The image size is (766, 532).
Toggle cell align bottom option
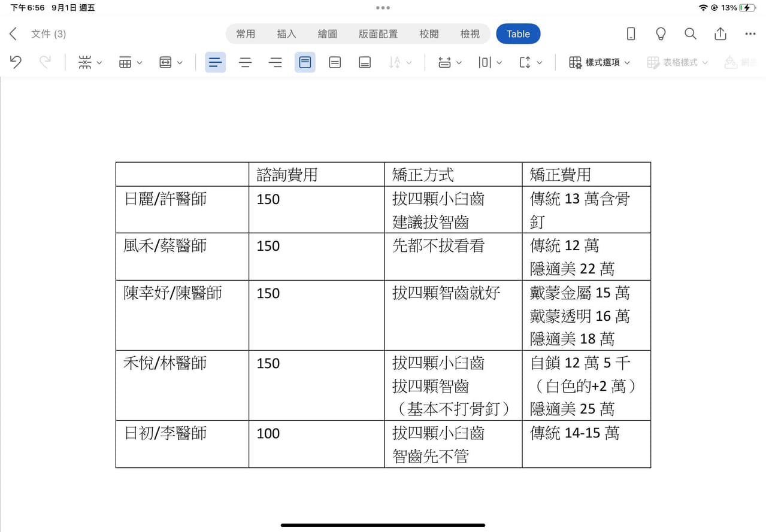tap(365, 62)
